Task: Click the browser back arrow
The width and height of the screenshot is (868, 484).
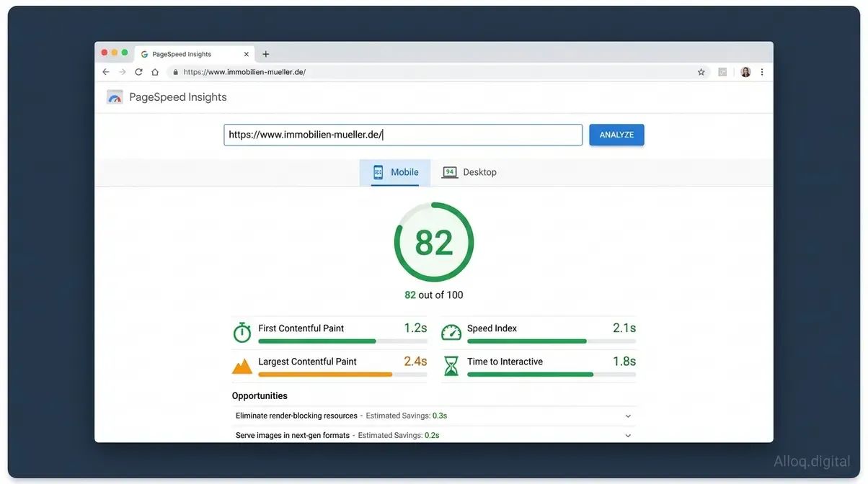Action: click(x=106, y=72)
